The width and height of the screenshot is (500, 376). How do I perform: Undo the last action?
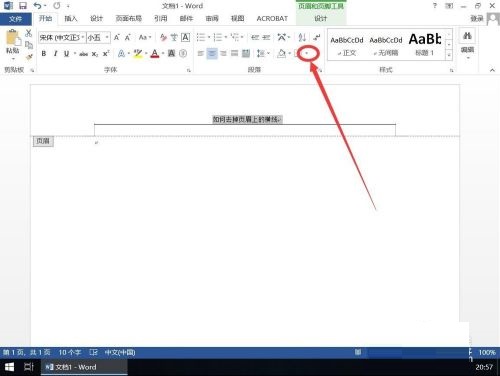37,6
